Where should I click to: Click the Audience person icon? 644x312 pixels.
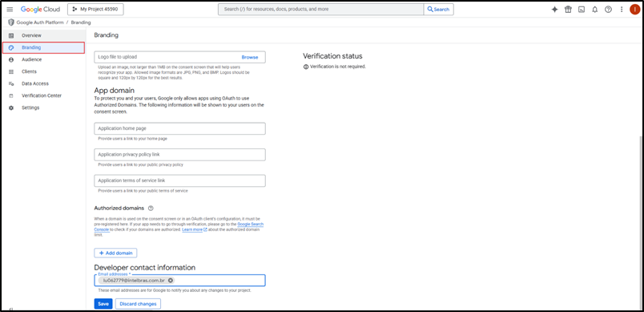11,59
